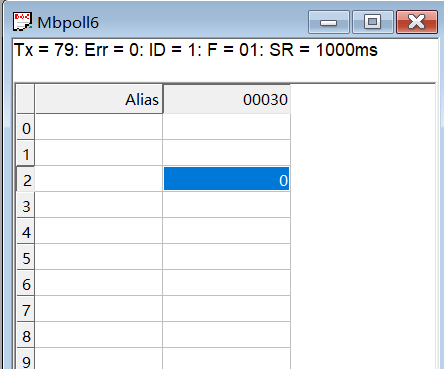Screen dimensions: 444x369
Task: Click row header 1
Action: pos(26,153)
